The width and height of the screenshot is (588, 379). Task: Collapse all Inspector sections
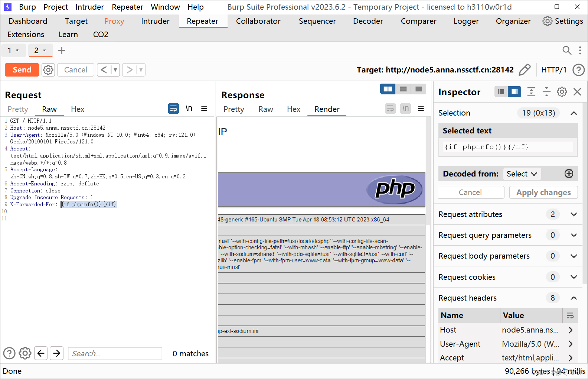click(546, 92)
